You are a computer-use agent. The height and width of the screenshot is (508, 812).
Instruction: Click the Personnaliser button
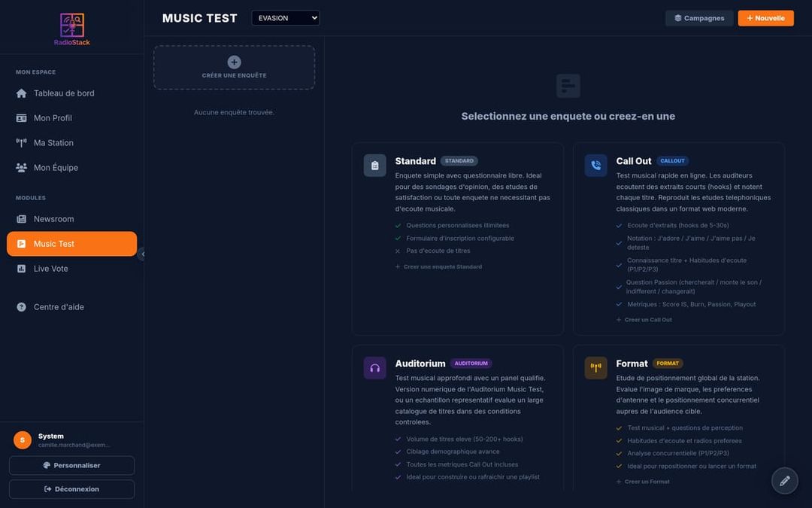[72, 466]
